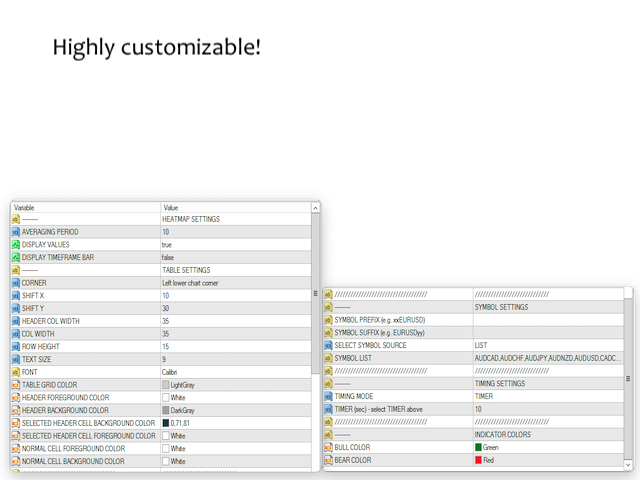Viewport: 640px width, 480px height.
Task: Click the SYMBOL LIST string icon
Action: 328,358
